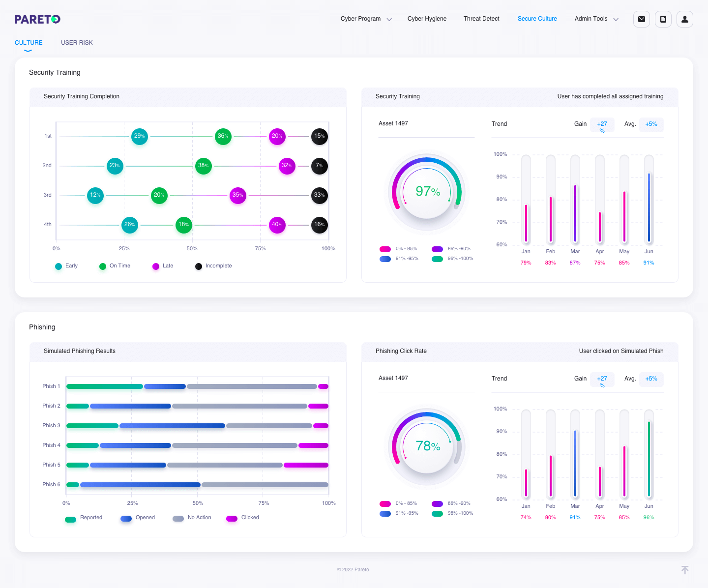Toggle the Incomplete legend item
708x588 pixels.
pos(213,266)
